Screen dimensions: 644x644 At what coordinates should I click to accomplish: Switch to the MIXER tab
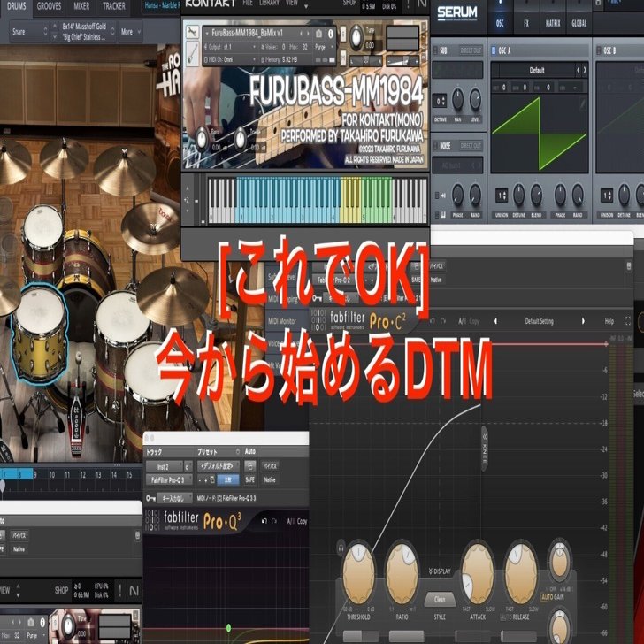81,6
